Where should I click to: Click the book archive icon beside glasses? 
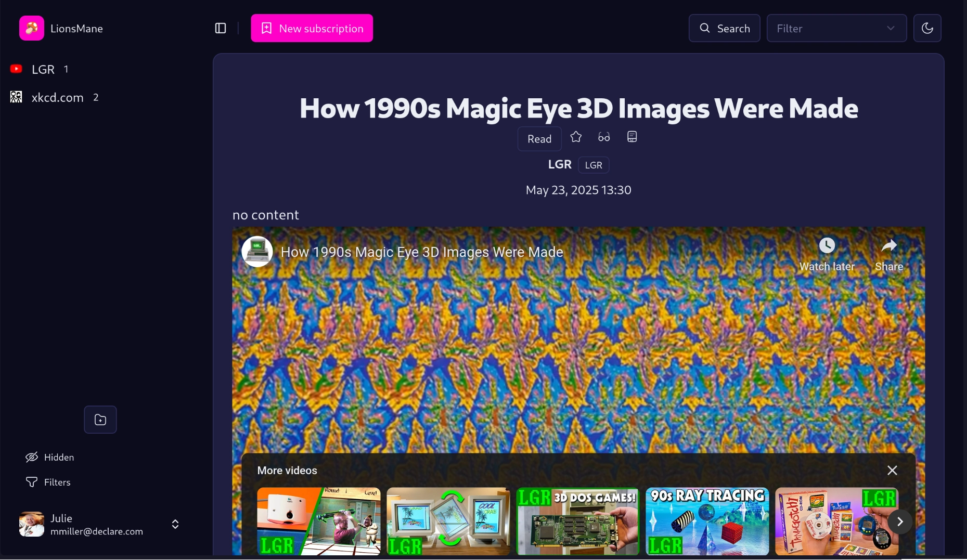coord(631,137)
